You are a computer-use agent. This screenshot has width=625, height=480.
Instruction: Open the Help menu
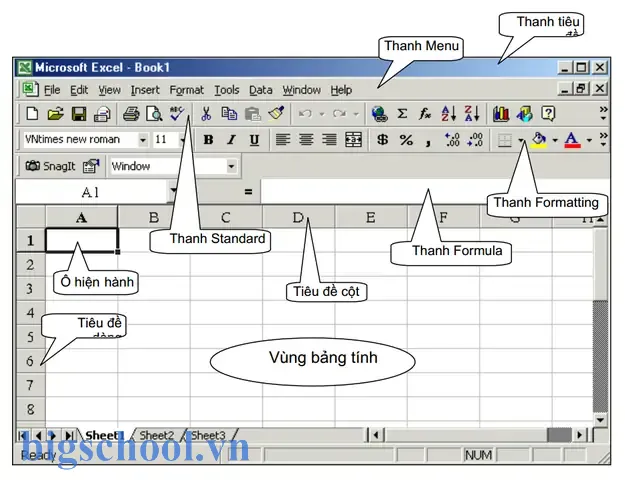point(341,90)
